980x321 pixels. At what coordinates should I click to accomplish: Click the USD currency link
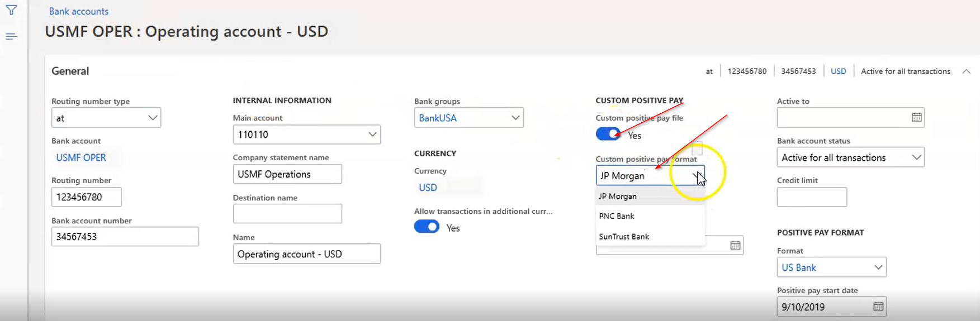(428, 188)
